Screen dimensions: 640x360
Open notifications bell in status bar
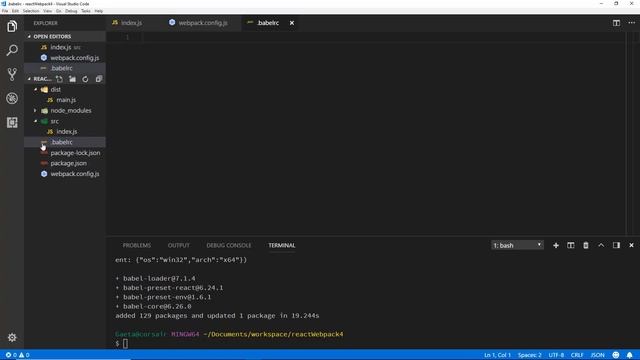[629, 355]
